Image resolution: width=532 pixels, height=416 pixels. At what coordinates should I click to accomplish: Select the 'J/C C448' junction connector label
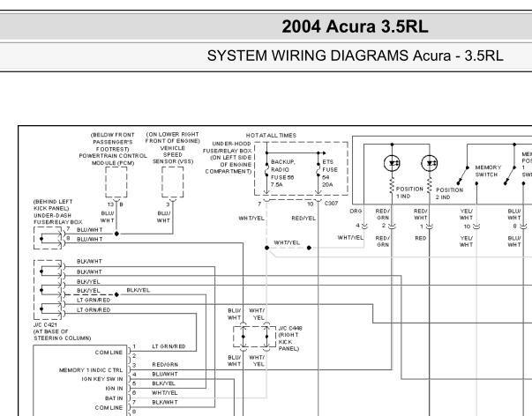[x=290, y=328]
